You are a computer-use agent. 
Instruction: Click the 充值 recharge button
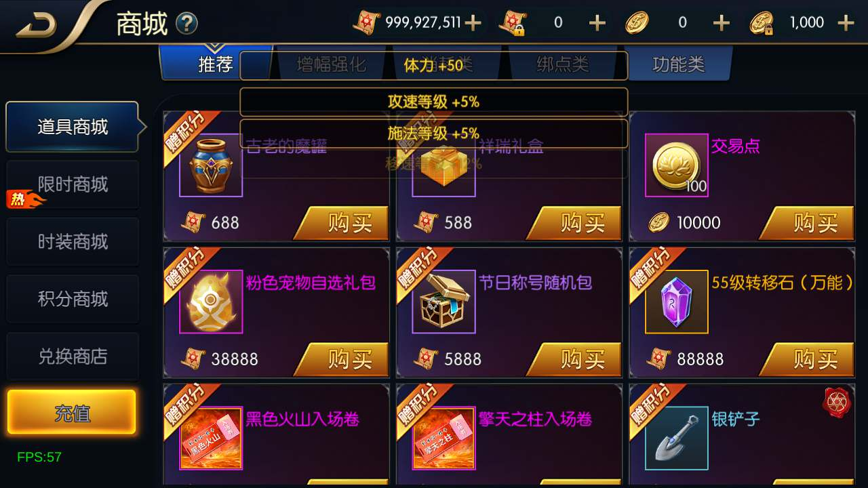tap(72, 413)
